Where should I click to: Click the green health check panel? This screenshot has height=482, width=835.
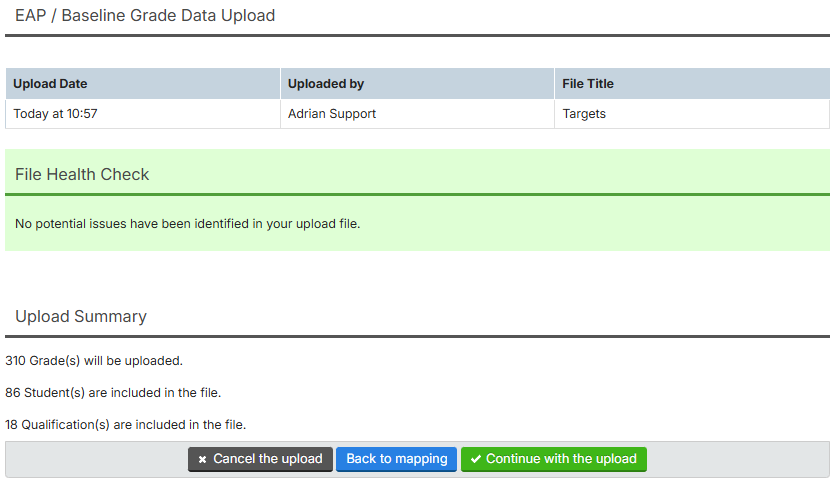point(600,225)
